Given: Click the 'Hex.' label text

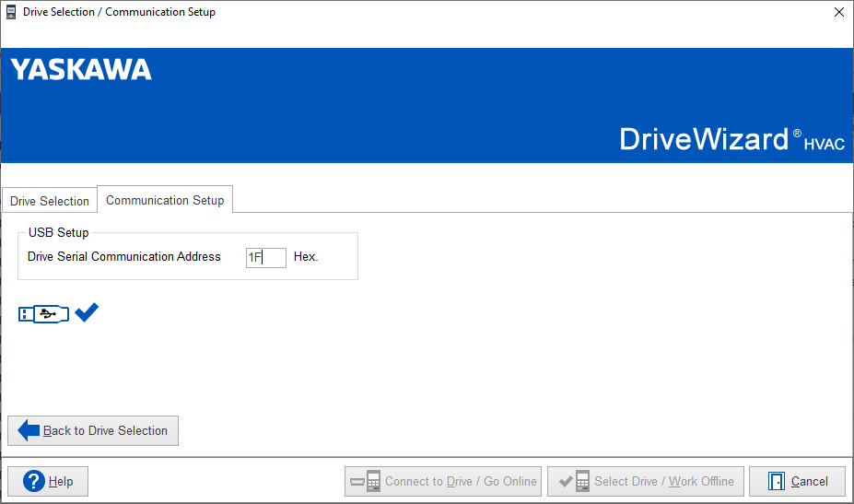Looking at the screenshot, I should pyautogui.click(x=306, y=257).
